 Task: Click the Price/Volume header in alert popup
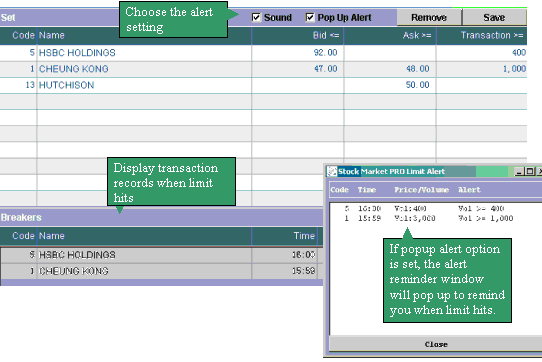[421, 190]
